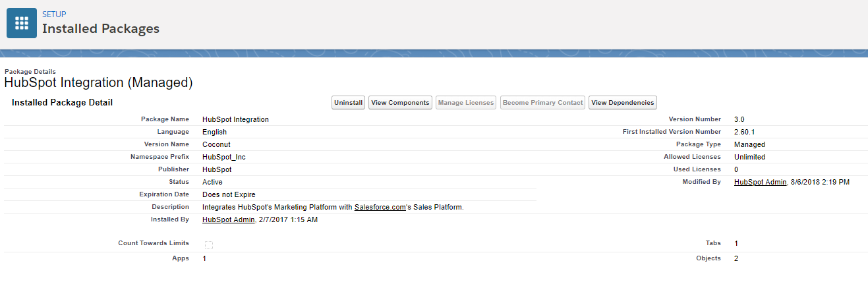Toggle the Count Towards Limits checkbox
This screenshot has width=868, height=288.
point(209,245)
